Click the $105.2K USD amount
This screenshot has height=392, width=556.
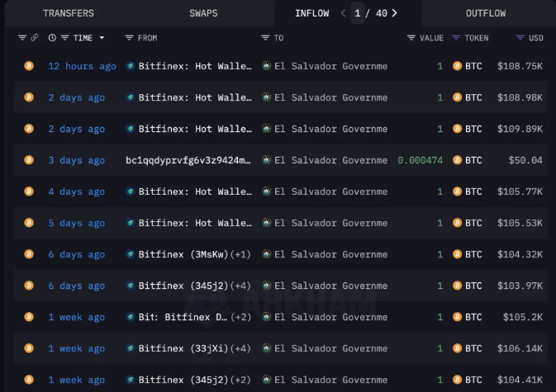tap(523, 317)
